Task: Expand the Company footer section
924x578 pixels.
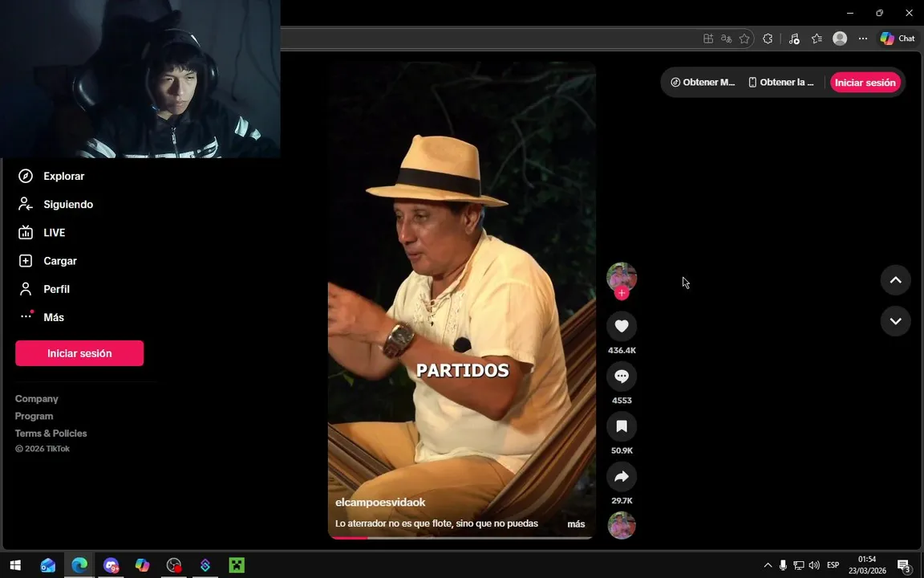Action: (37, 399)
